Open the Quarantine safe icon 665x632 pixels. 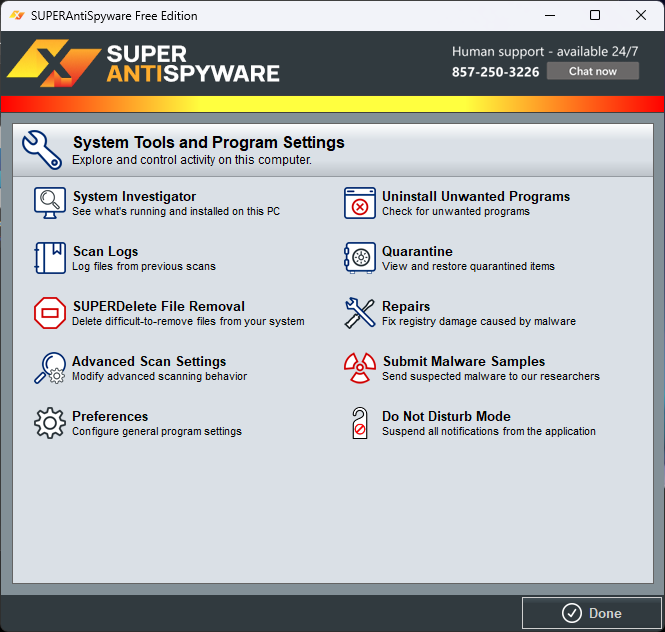(360, 258)
